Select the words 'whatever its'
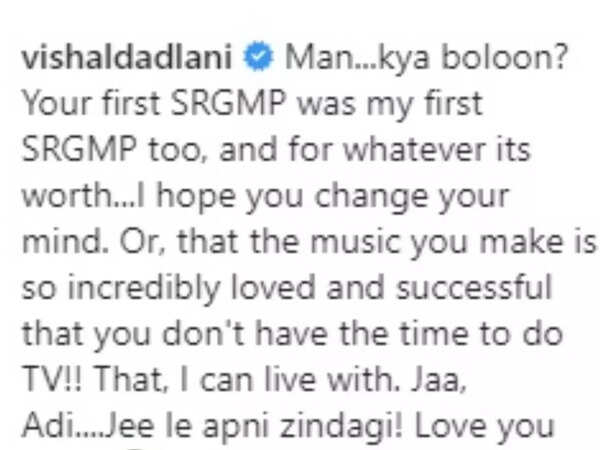This screenshot has height=450, width=600. pos(437,149)
